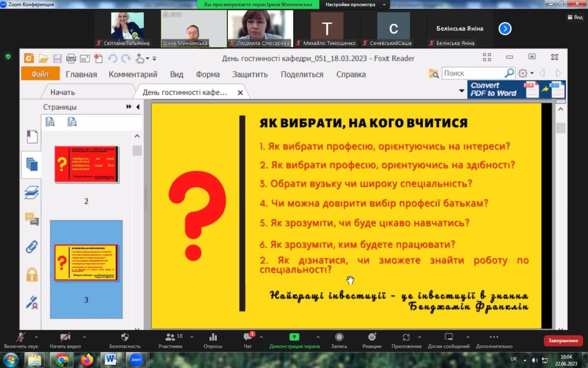Click the search magnifier icon in Поиск box
588x368 pixels.
point(509,73)
